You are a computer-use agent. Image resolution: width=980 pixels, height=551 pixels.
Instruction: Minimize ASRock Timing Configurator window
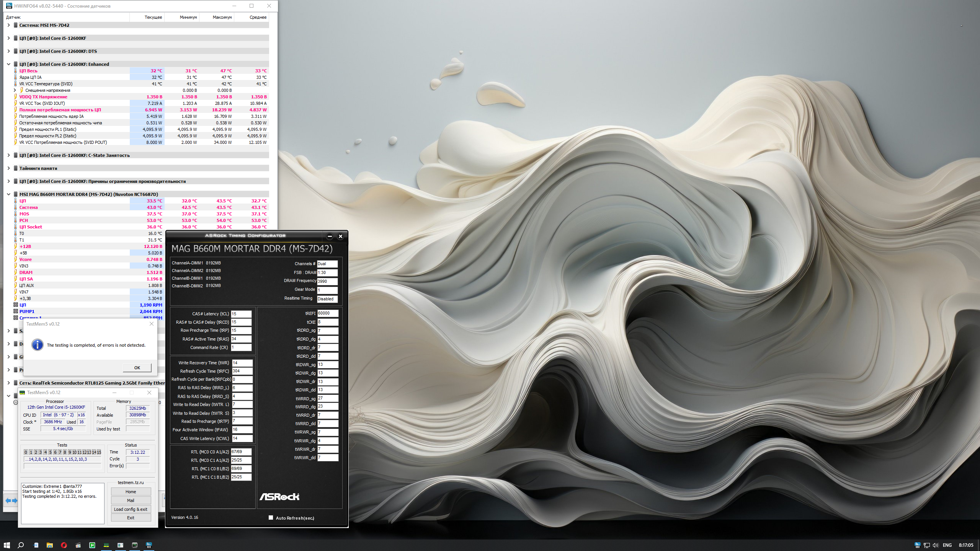[330, 236]
